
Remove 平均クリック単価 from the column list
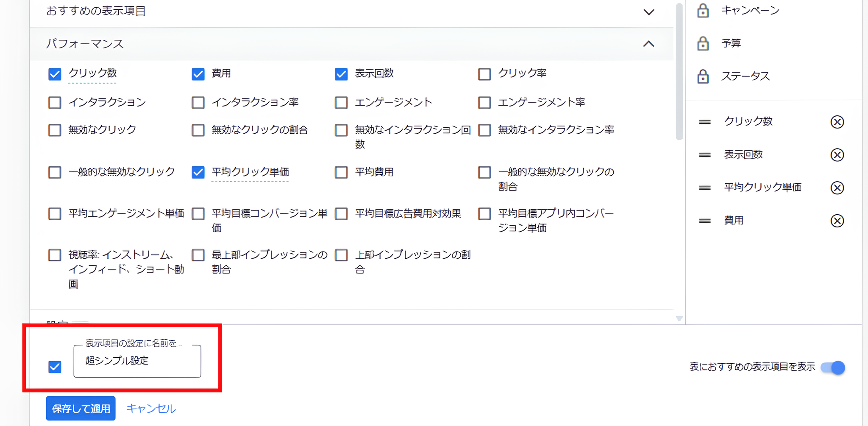tap(837, 188)
